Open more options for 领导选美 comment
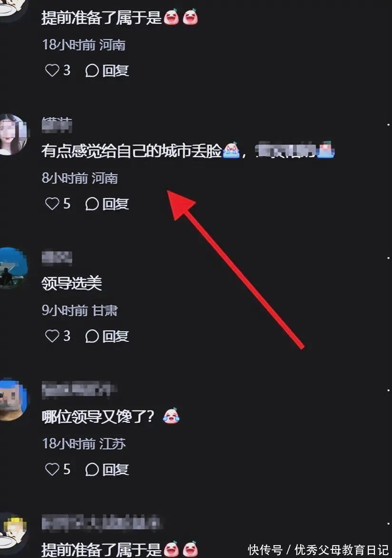 pos(388,258)
